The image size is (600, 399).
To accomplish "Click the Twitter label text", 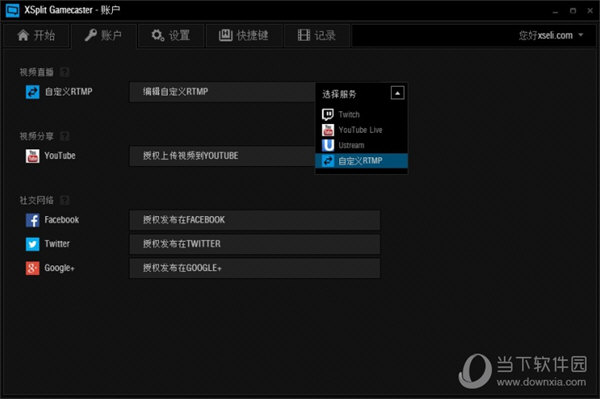I will point(57,244).
